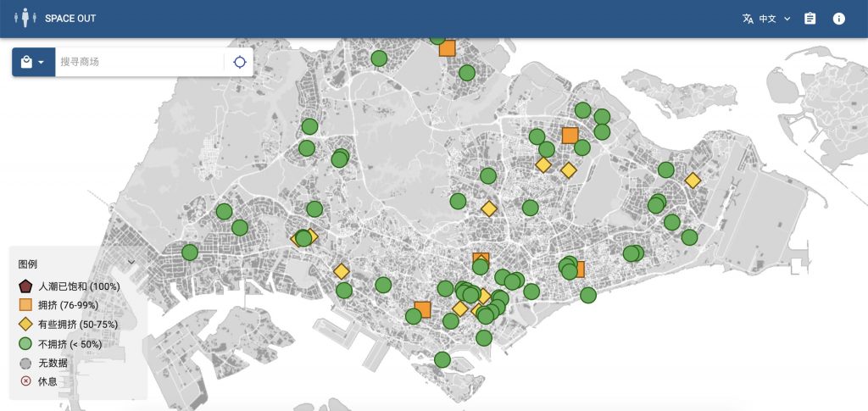Viewport: 868px width, 411px height.
Task: Select the orange square marker in northeast
Action: pyautogui.click(x=570, y=135)
